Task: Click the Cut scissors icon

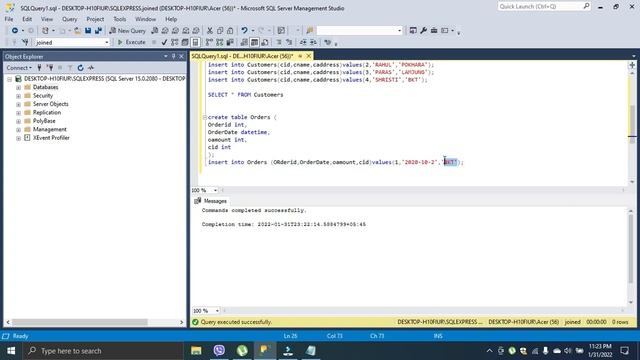Action: [210, 31]
